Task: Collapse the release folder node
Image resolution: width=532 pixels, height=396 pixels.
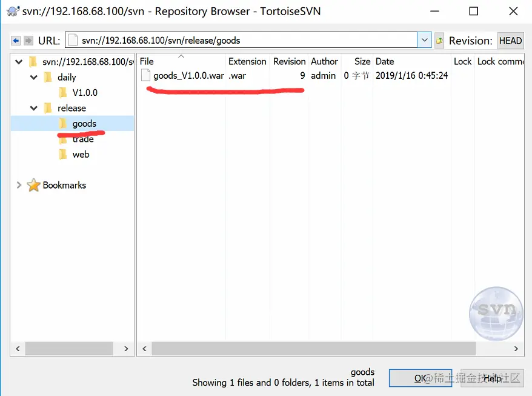Action: click(x=34, y=109)
